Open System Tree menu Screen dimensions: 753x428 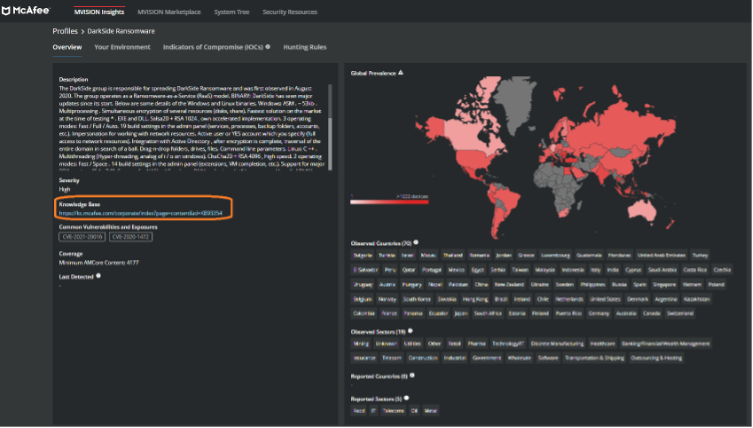(231, 12)
